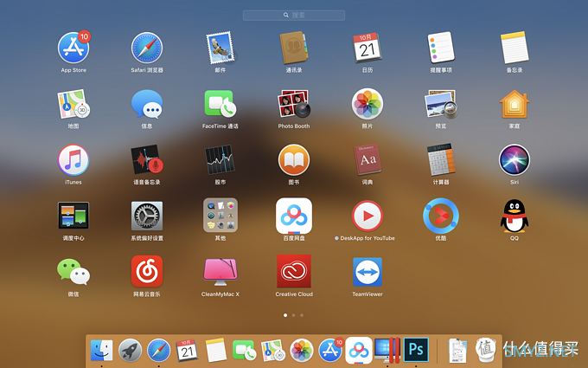Image resolution: width=588 pixels, height=368 pixels.
Task: Open CleanMyMac X
Action: (x=220, y=272)
